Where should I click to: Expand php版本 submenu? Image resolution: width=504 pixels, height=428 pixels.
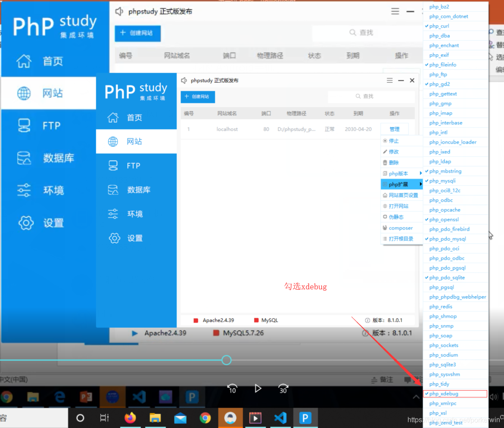[x=402, y=174]
